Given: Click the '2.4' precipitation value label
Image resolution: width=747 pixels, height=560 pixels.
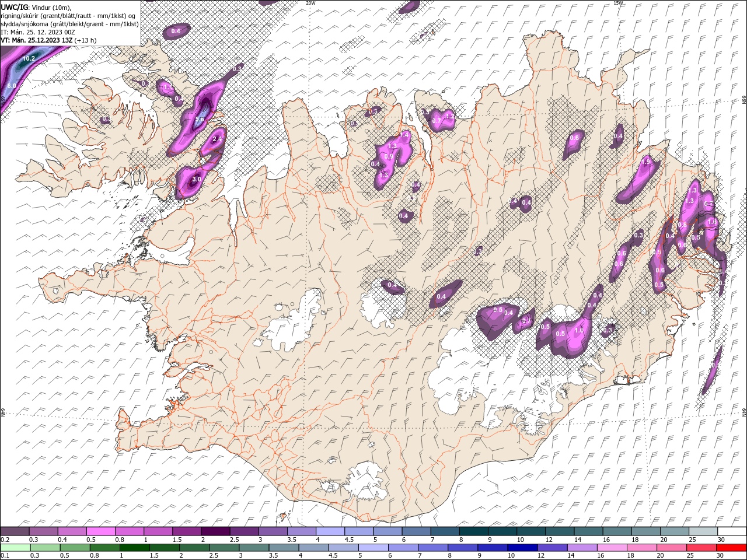Looking at the screenshot, I should [x=218, y=139].
